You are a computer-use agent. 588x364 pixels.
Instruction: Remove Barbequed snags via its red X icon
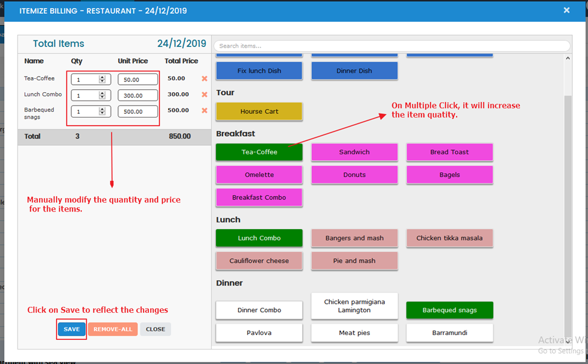[204, 111]
